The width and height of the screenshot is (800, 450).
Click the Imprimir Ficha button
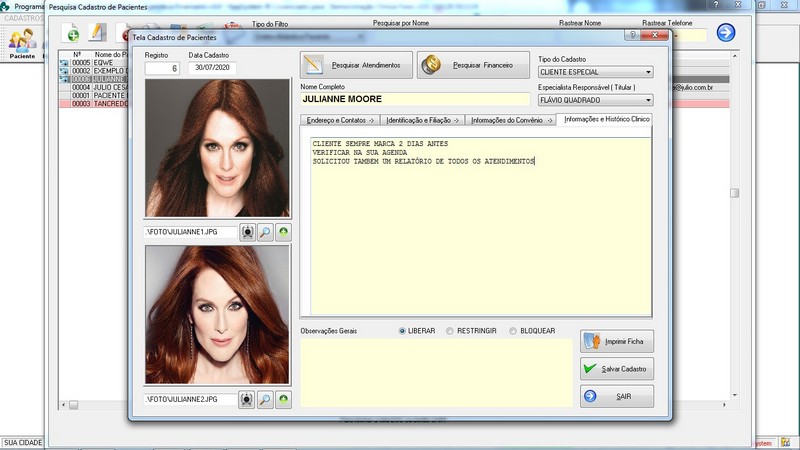click(617, 341)
